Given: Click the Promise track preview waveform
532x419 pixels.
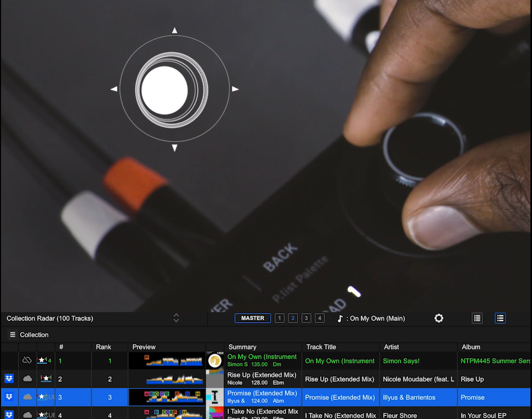Looking at the screenshot, I should coord(167,397).
